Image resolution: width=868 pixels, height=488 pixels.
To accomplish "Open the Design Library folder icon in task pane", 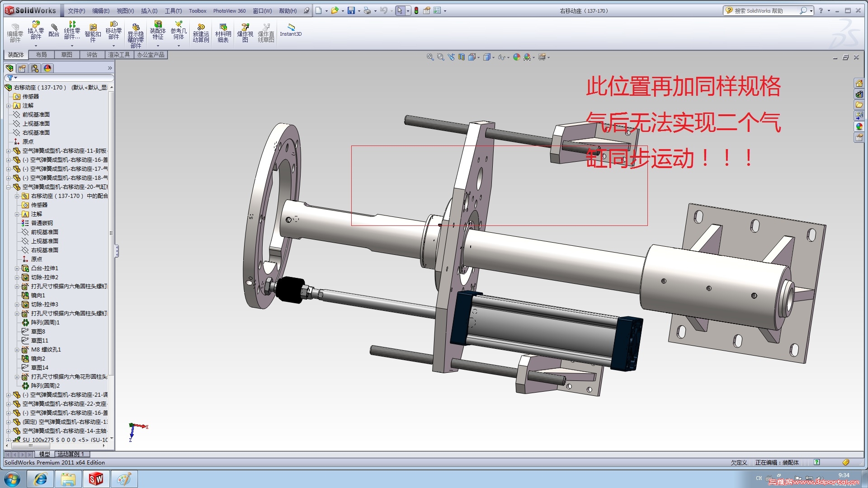I will 859,105.
